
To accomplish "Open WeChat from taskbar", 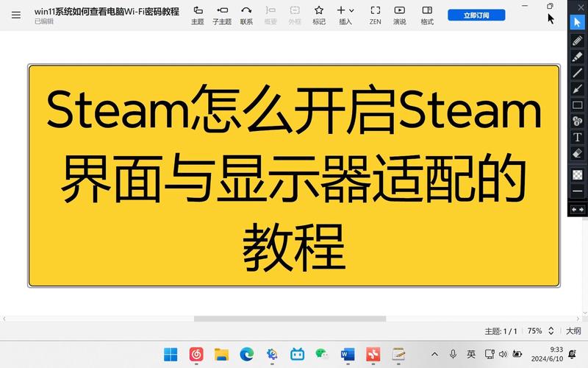I will click(x=322, y=354).
